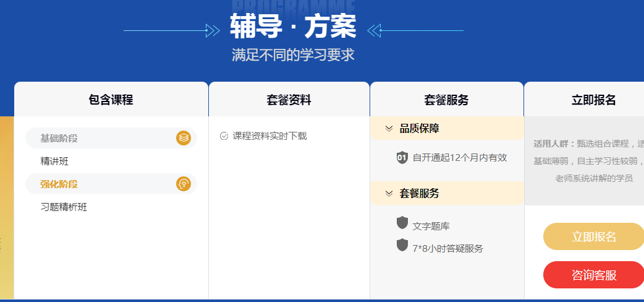Click the red 咨询客服 button
Image resolution: width=644 pixels, height=302 pixels.
(x=594, y=275)
